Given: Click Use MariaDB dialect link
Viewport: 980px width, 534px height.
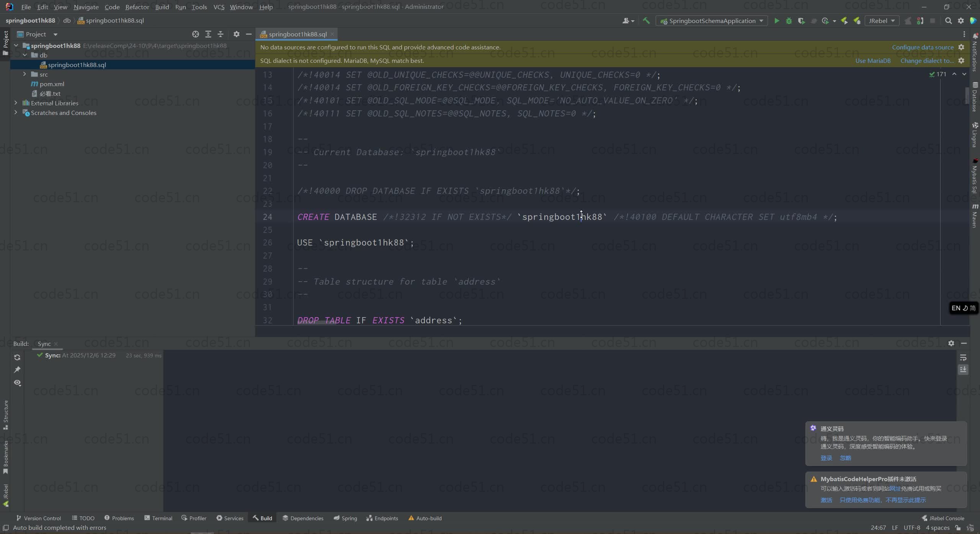Looking at the screenshot, I should pos(873,61).
